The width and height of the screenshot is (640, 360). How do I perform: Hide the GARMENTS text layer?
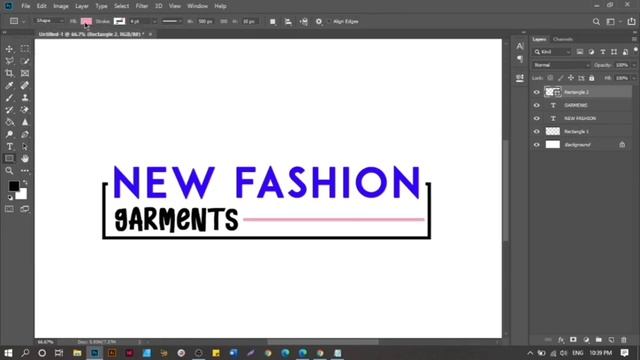tap(537, 105)
